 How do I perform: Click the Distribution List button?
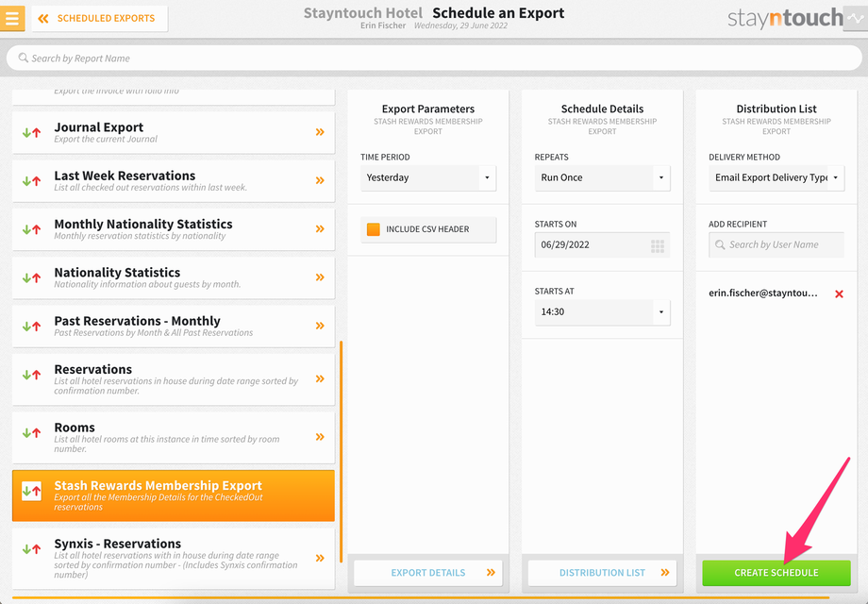click(x=602, y=573)
